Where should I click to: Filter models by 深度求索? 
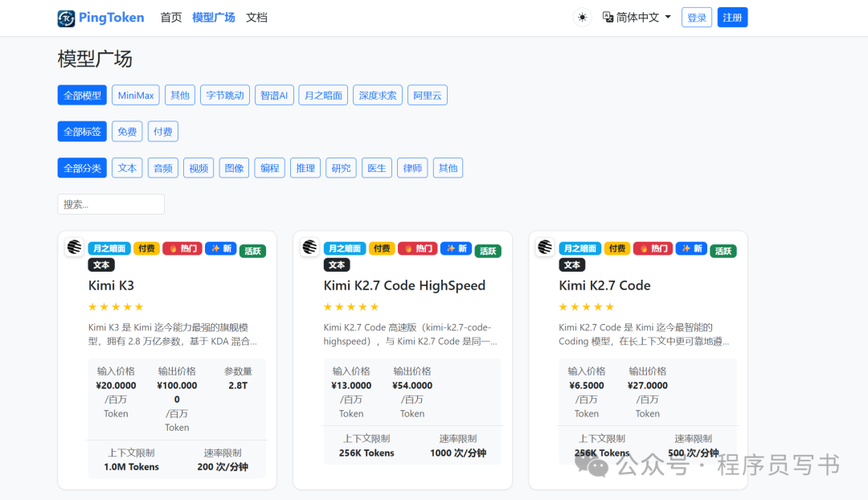[x=378, y=95]
